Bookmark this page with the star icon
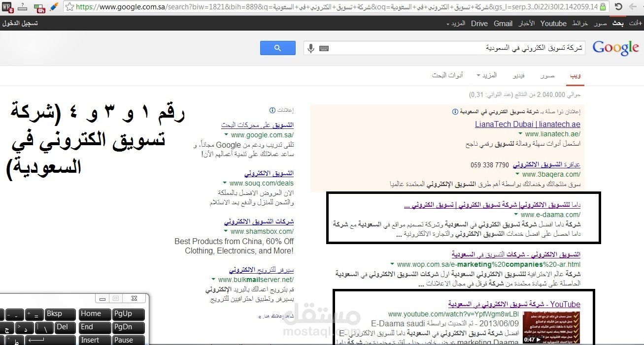644x345 pixels. [70, 7]
